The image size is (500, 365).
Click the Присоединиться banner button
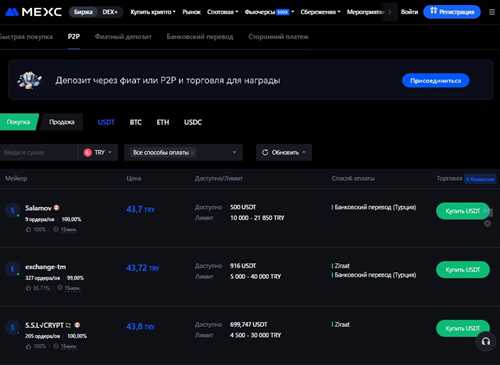[x=436, y=81]
